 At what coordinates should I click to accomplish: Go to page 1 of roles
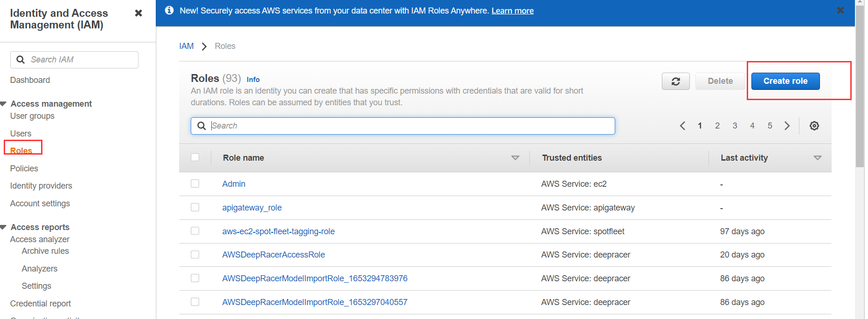click(700, 126)
